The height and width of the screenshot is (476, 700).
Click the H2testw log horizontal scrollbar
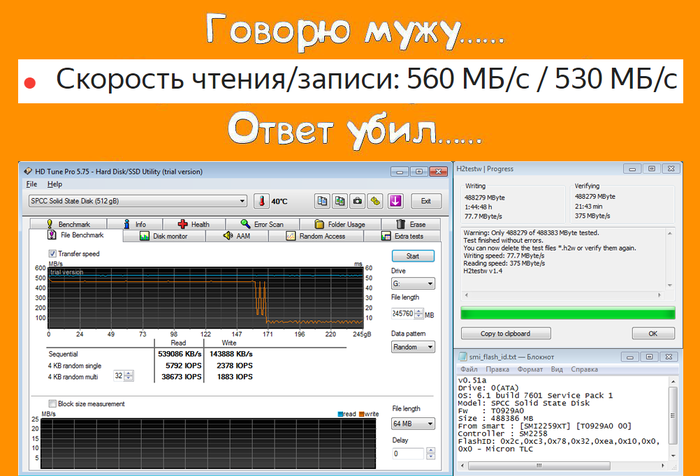coord(563,295)
